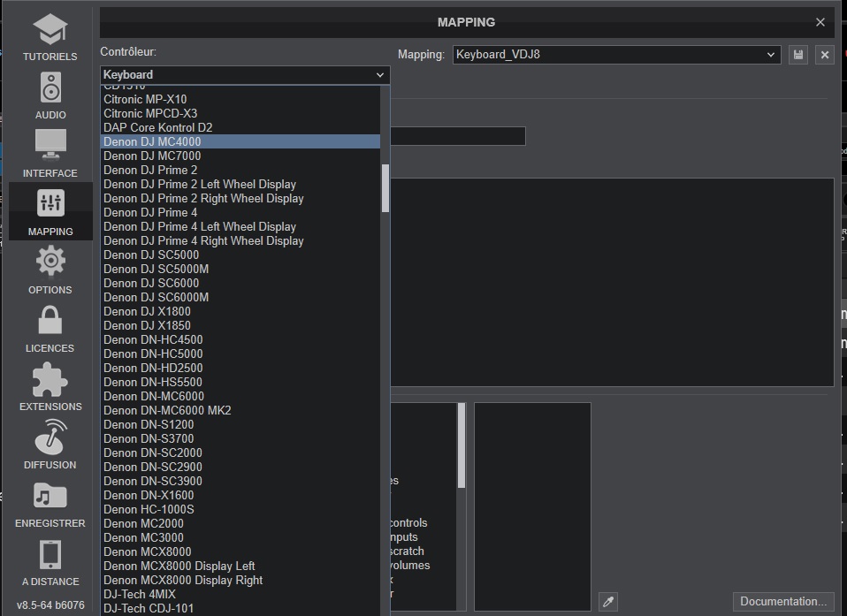Open the Interface settings section
This screenshot has width=847, height=616.
tap(50, 153)
